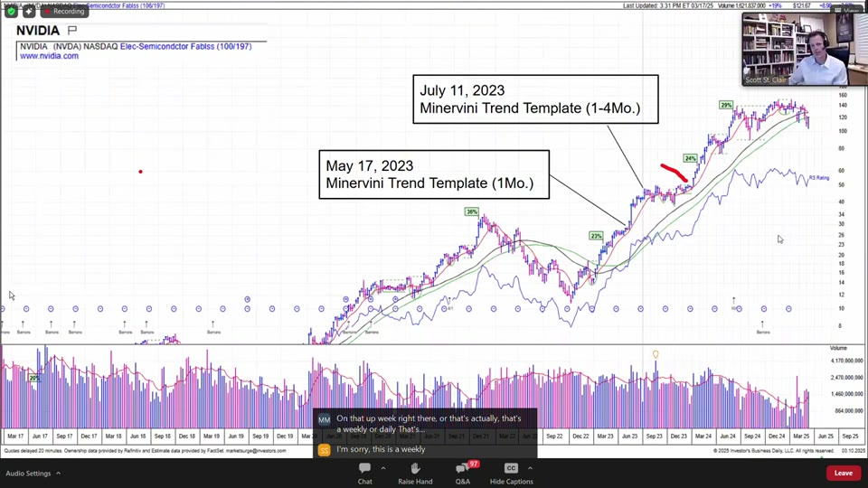Click the 23% gain label
This screenshot has width=868, height=488.
click(x=596, y=236)
